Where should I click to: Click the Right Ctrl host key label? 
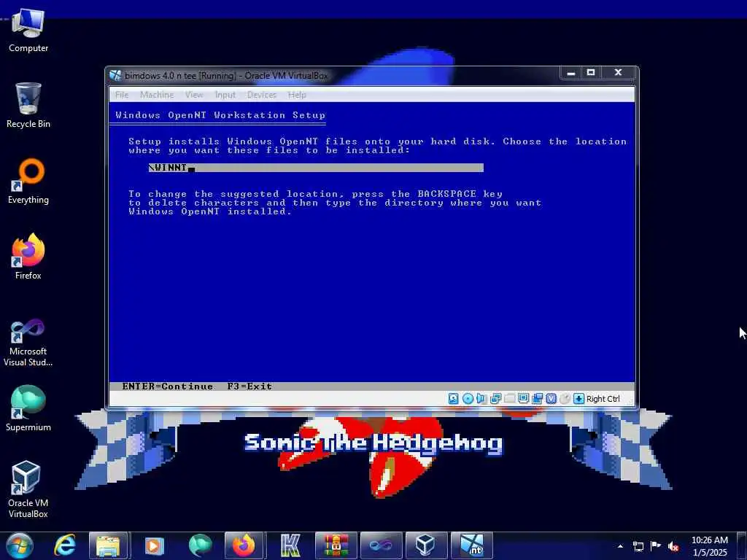click(603, 399)
